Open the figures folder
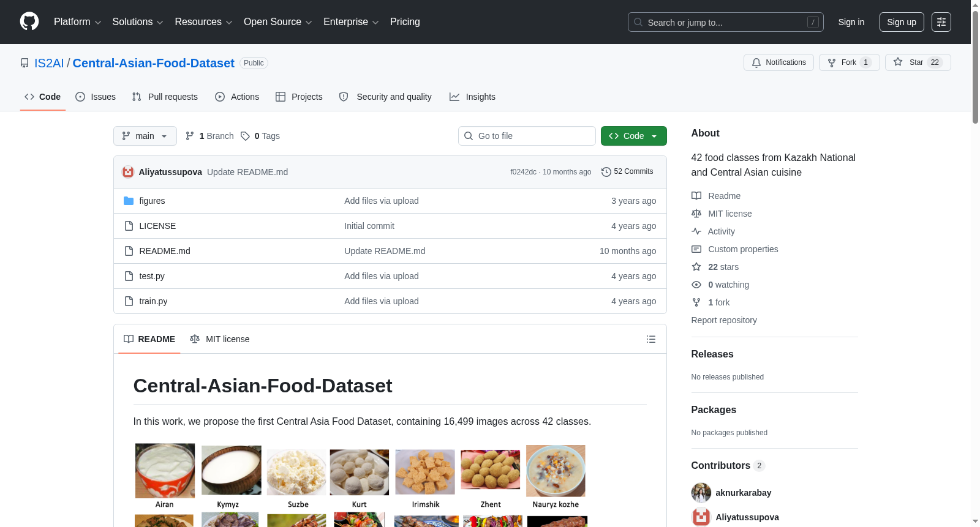980x527 pixels. click(x=152, y=201)
